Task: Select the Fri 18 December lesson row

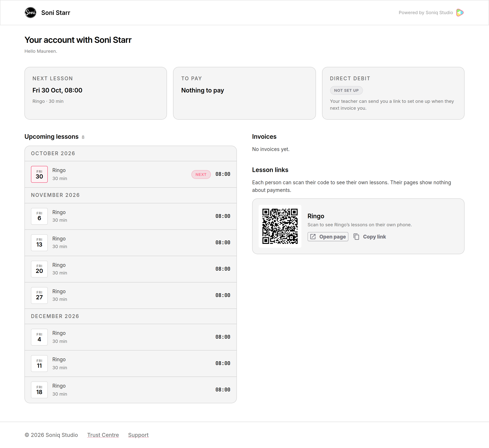Action: (x=130, y=390)
